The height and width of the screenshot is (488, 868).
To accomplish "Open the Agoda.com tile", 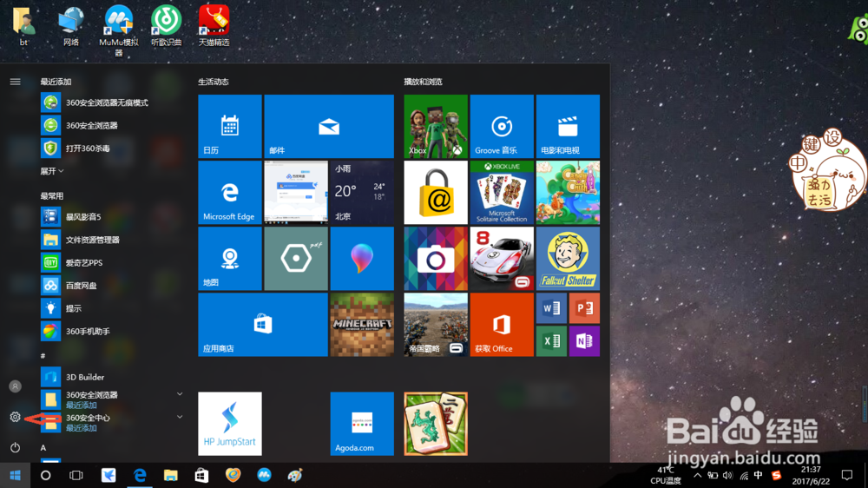I will [x=362, y=424].
